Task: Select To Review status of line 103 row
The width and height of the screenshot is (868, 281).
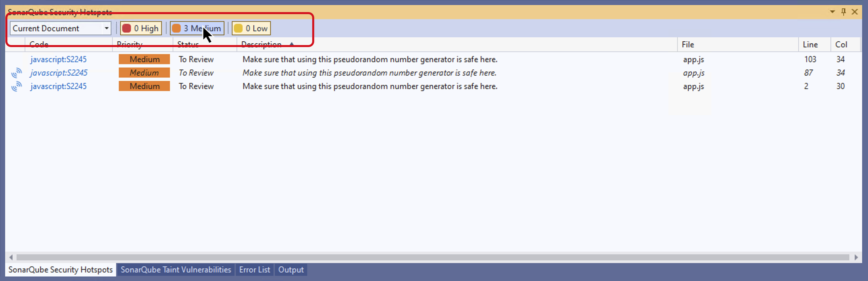Action: [196, 59]
